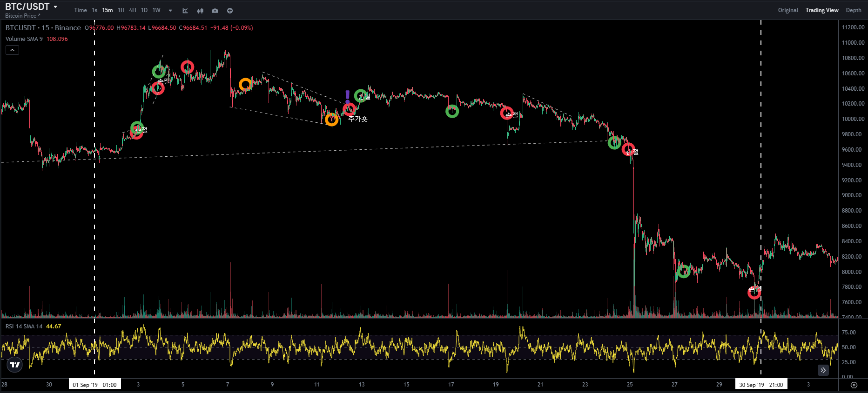This screenshot has height=393, width=868.
Task: Select the RSI 14 SMA 14 indicator legend
Action: [24, 326]
